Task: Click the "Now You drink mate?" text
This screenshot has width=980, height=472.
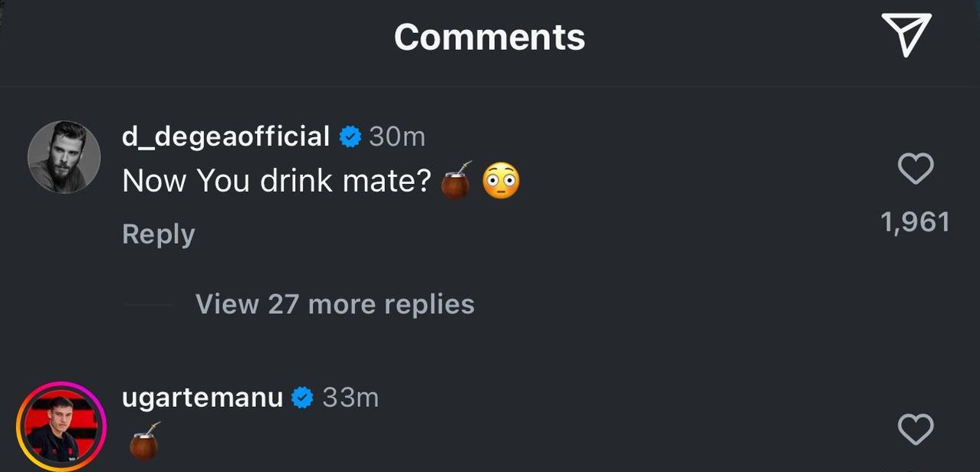Action: pos(276,181)
